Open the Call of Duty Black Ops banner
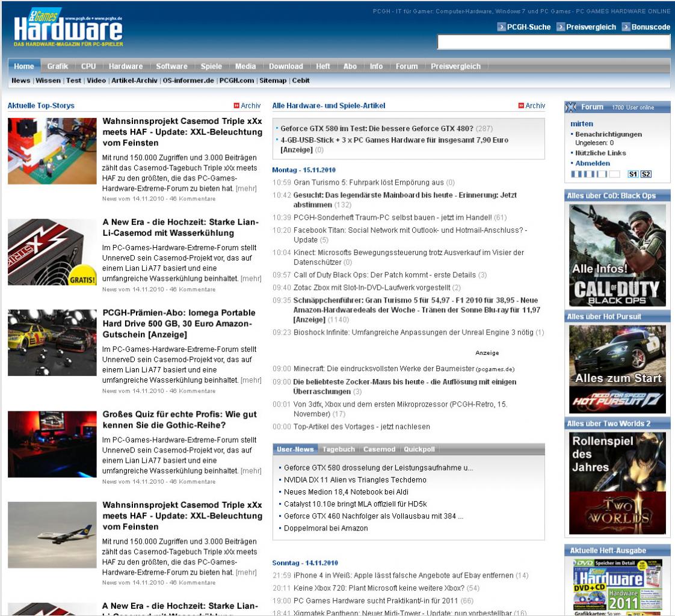Screen dimensions: 675x616 617,255
